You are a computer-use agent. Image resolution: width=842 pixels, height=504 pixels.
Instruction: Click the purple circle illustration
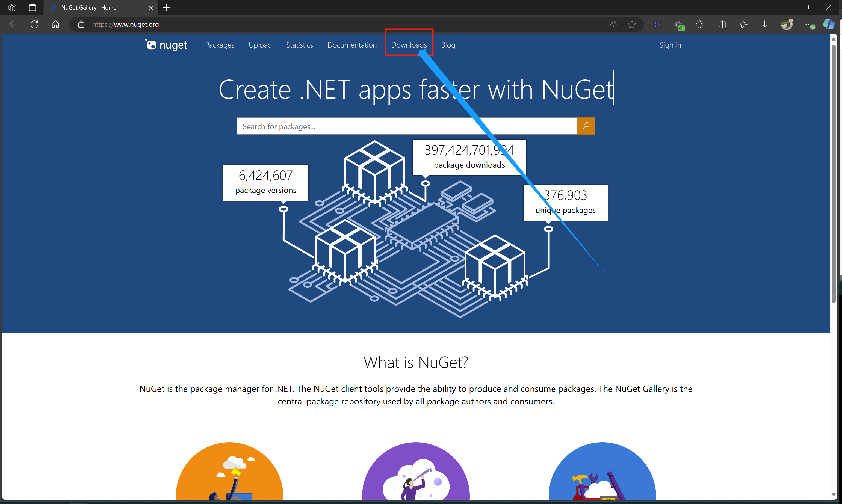tap(416, 471)
